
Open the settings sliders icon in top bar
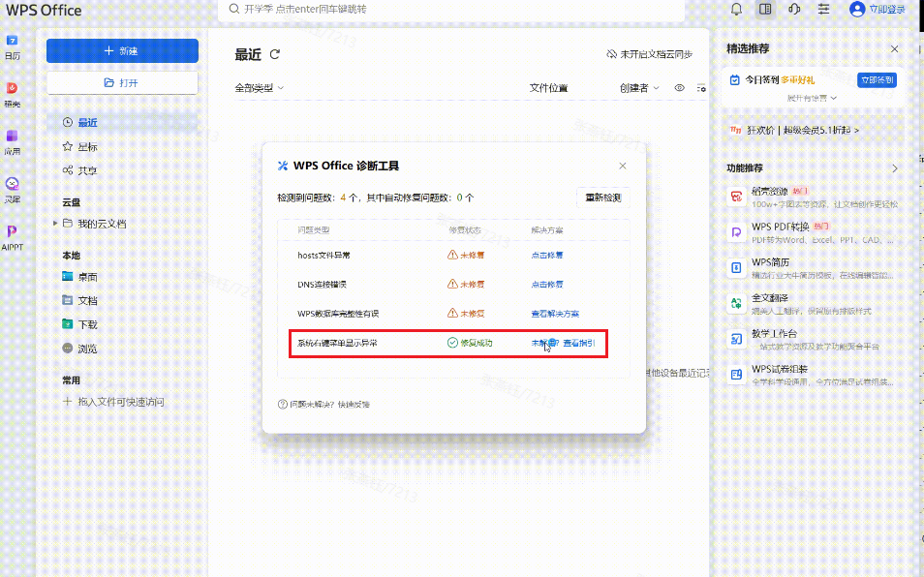[x=824, y=9]
